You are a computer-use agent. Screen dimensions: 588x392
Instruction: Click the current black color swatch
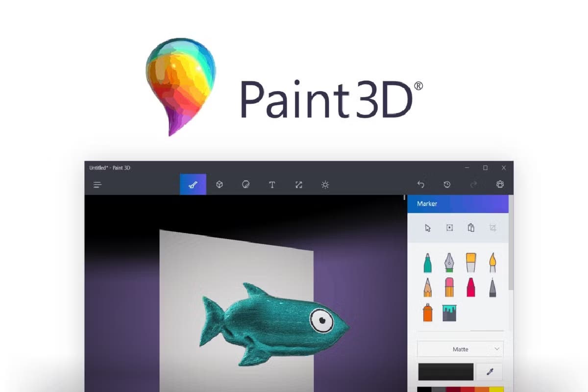(x=446, y=372)
